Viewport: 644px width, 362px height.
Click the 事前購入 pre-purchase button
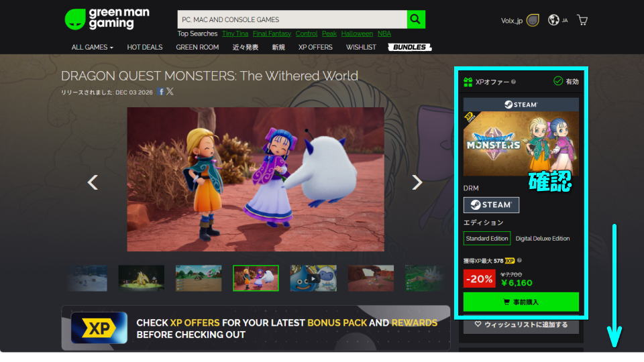tap(521, 302)
